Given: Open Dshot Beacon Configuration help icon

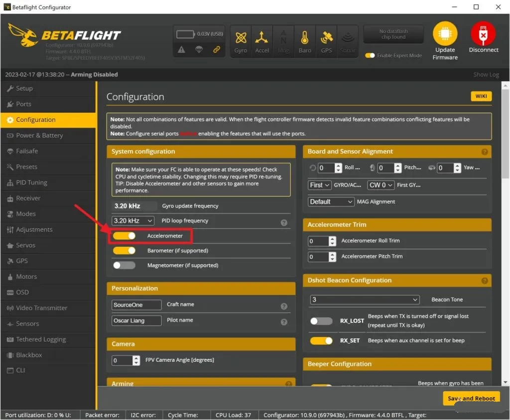Looking at the screenshot, I should click(x=485, y=281).
